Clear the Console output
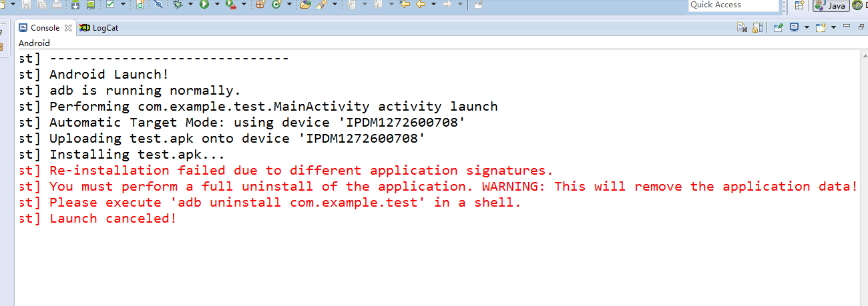The height and width of the screenshot is (306, 868). [742, 27]
